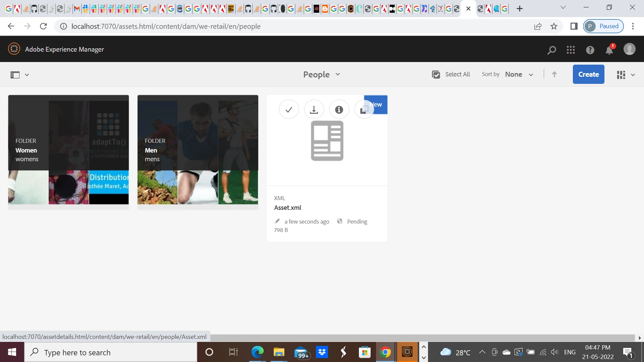Open the Men folder card

[198, 150]
